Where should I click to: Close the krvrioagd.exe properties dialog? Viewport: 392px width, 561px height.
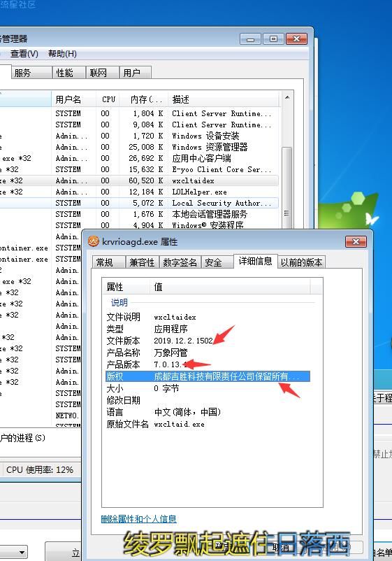tap(356, 241)
